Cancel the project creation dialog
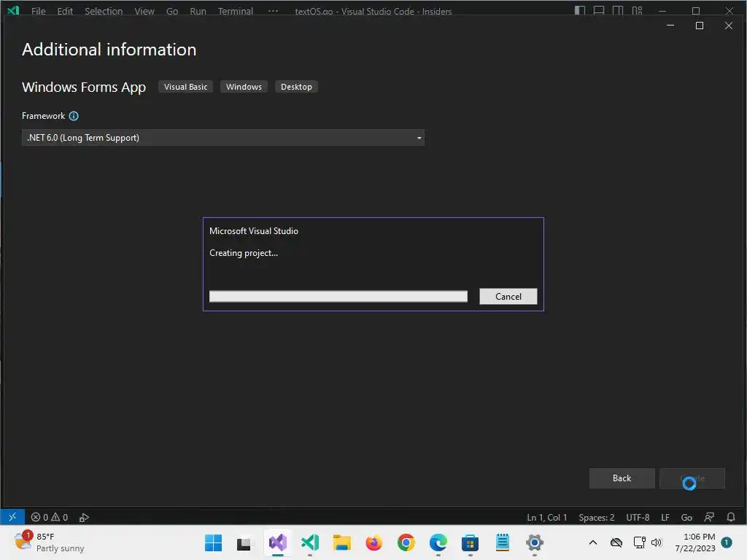 point(508,296)
